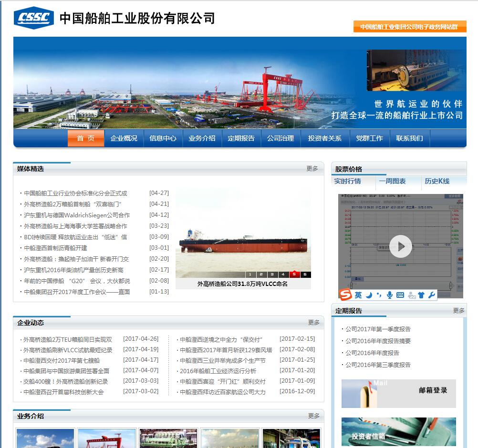The height and width of the screenshot is (448, 478).
Task: Open the wrench toolbox icon in Sogou bar
Action: tap(431, 295)
